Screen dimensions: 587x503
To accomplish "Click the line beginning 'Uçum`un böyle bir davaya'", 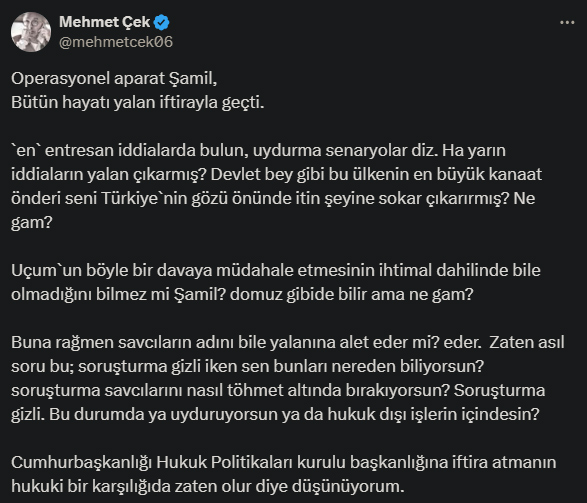I will click(276, 270).
